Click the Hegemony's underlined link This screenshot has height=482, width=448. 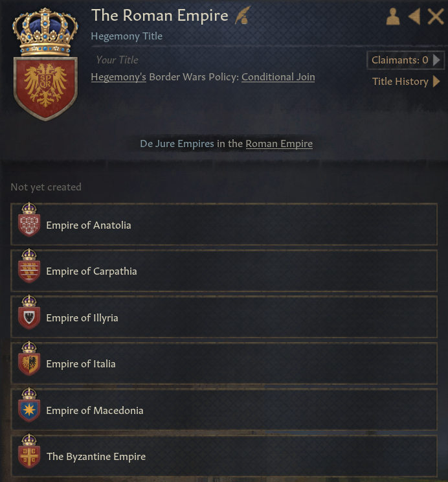pos(118,77)
